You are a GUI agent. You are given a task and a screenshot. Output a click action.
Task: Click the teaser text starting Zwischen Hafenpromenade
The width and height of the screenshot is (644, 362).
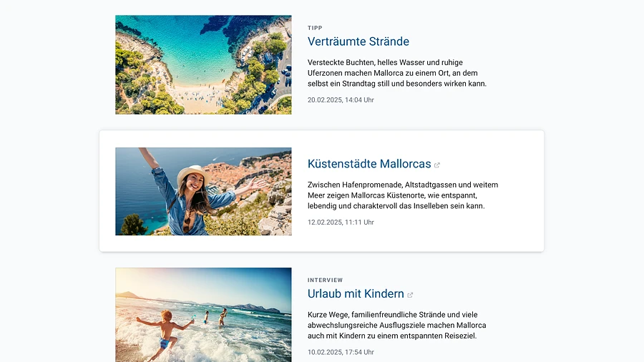click(x=403, y=195)
